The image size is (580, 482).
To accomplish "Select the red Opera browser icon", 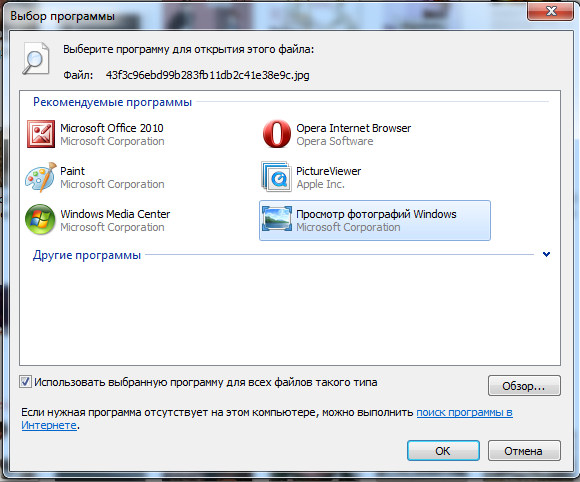I will [x=277, y=134].
